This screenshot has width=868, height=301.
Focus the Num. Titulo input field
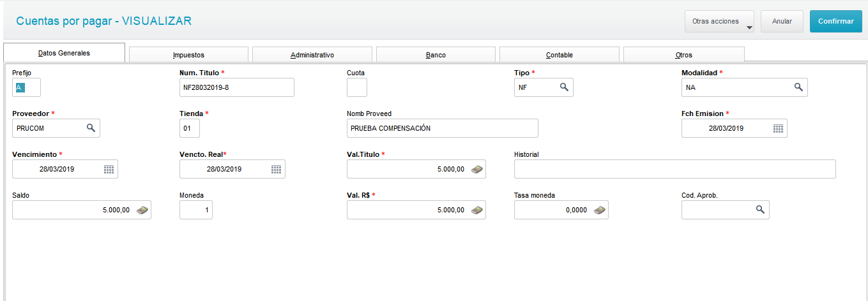[237, 87]
